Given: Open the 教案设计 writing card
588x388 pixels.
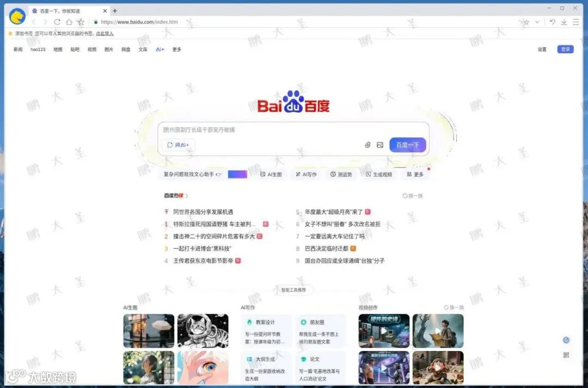Looking at the screenshot, I should pyautogui.click(x=266, y=331).
